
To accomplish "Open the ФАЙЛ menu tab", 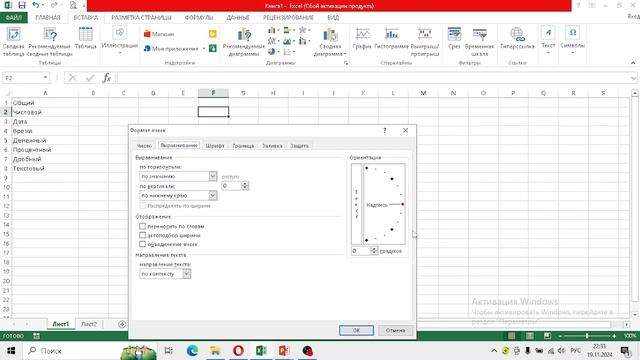I will point(13,18).
